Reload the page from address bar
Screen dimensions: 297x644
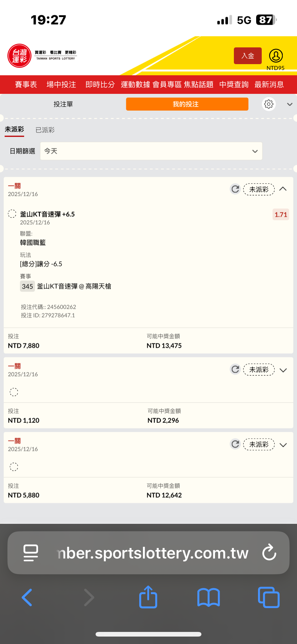(x=269, y=552)
